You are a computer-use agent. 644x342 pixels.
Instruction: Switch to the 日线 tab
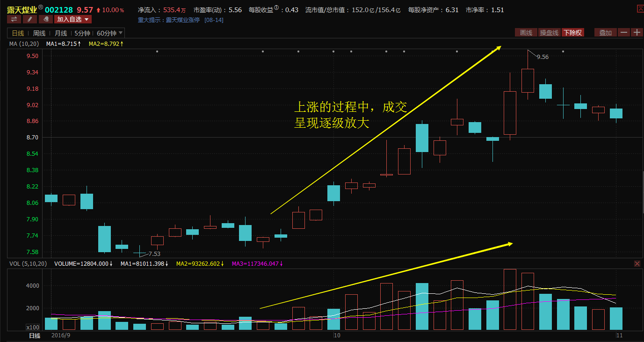(18, 33)
